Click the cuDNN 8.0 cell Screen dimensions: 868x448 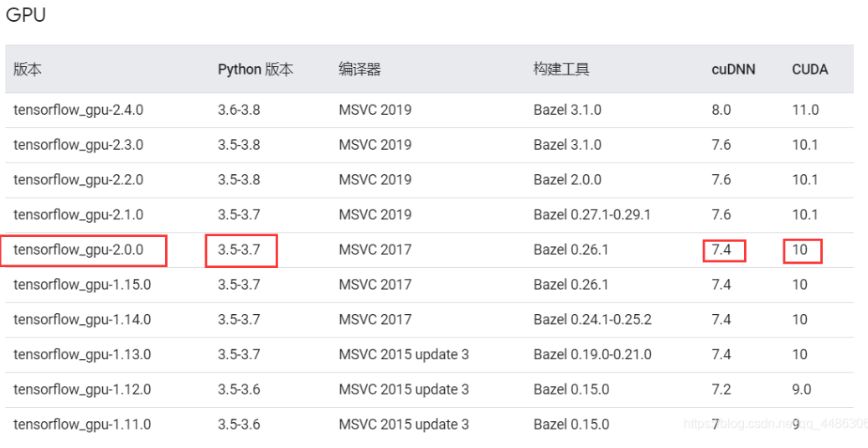pos(721,110)
